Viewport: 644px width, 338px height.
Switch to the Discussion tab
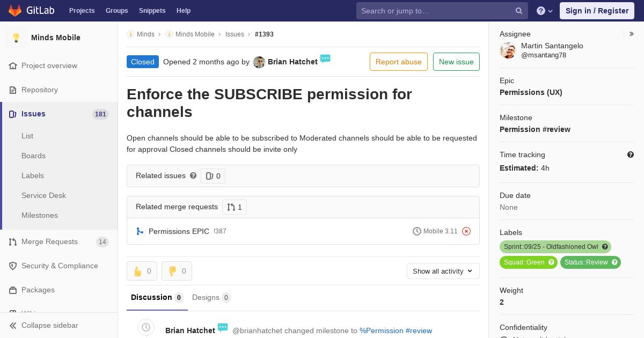[x=157, y=297]
